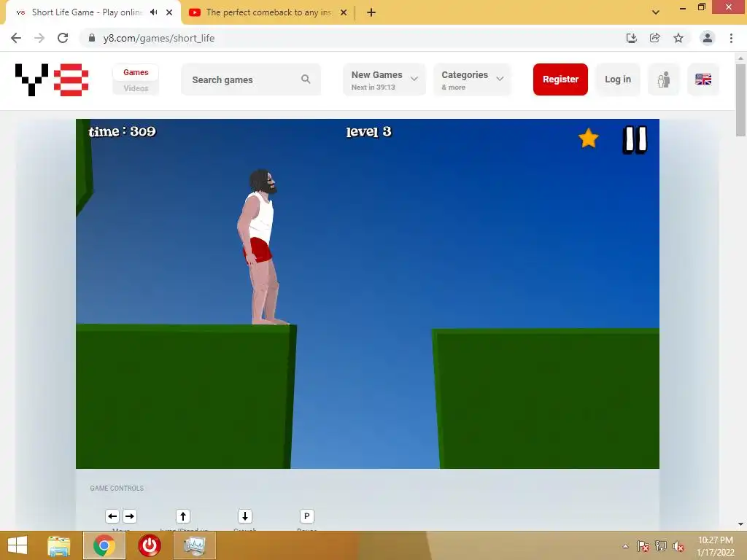Viewport: 747px width, 560px height.
Task: Go back with browser back arrow
Action: pos(16,38)
